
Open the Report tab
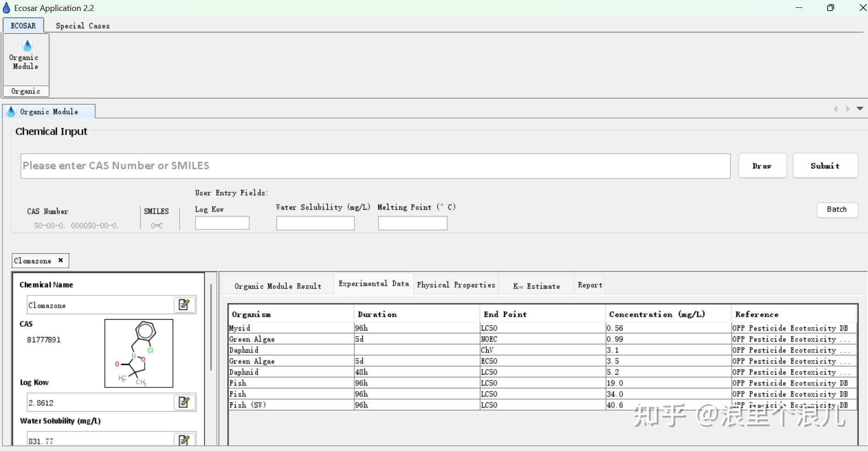tap(590, 285)
